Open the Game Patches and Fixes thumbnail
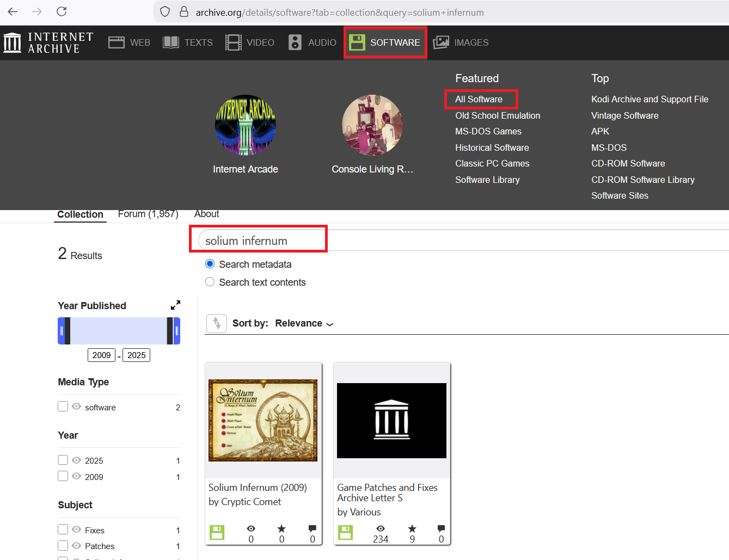The width and height of the screenshot is (729, 560). click(x=392, y=420)
